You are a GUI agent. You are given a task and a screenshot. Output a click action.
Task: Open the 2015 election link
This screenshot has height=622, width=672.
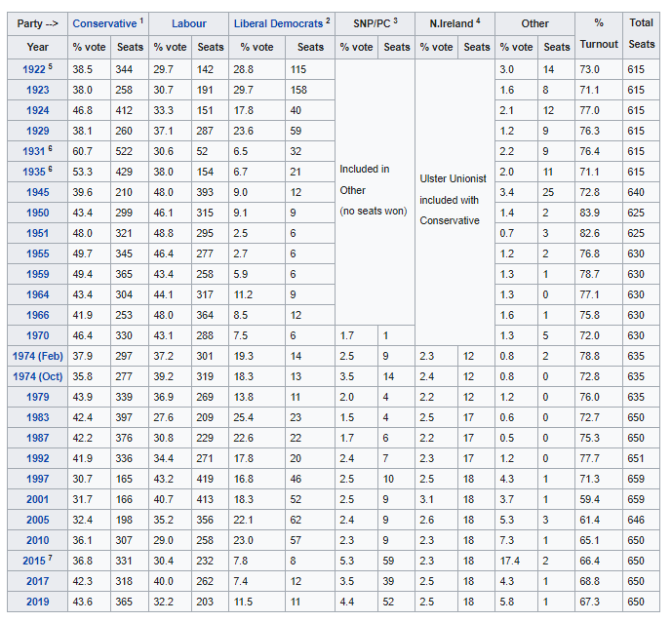coord(33,561)
